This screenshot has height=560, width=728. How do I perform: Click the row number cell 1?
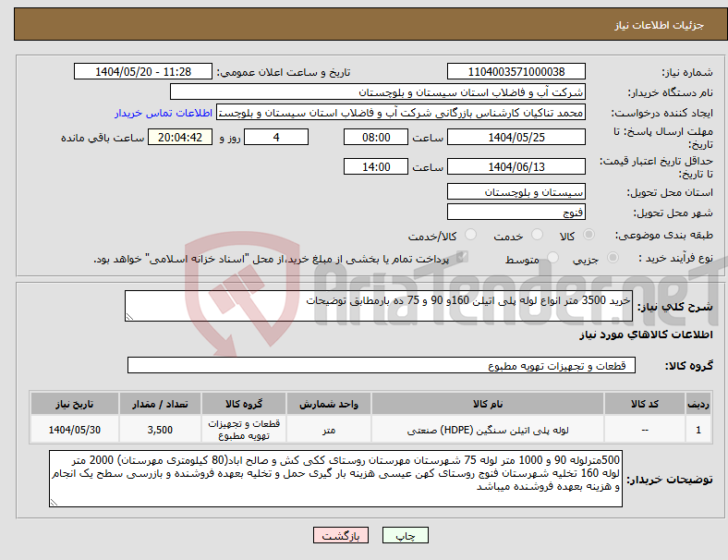[698, 430]
